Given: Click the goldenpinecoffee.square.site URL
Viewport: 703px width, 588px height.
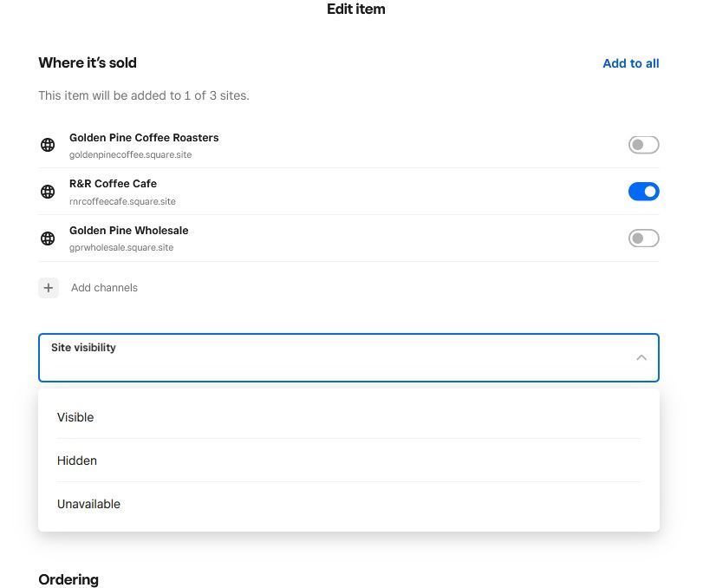Looking at the screenshot, I should point(130,155).
